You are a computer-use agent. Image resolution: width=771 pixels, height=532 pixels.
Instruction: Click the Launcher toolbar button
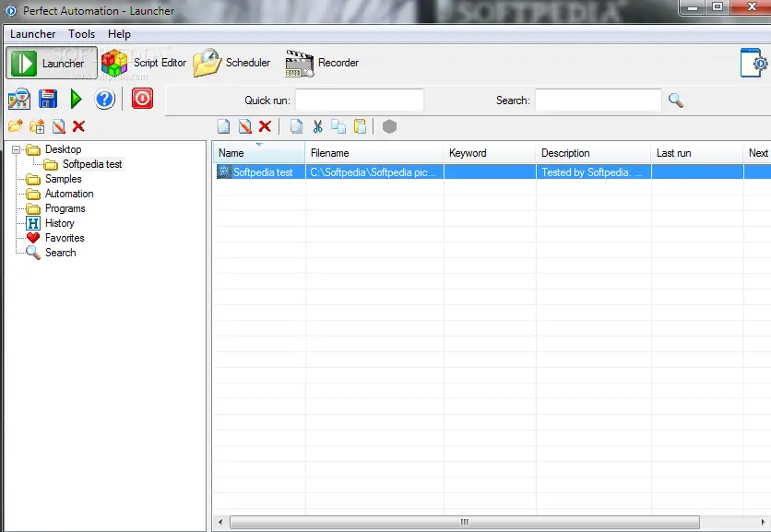53,63
